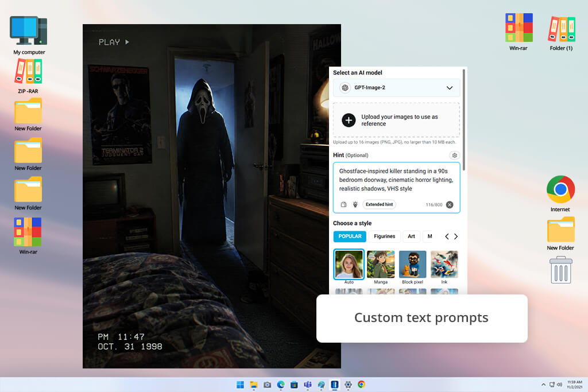
Task: Click the taskbar clock and date
Action: (x=574, y=385)
